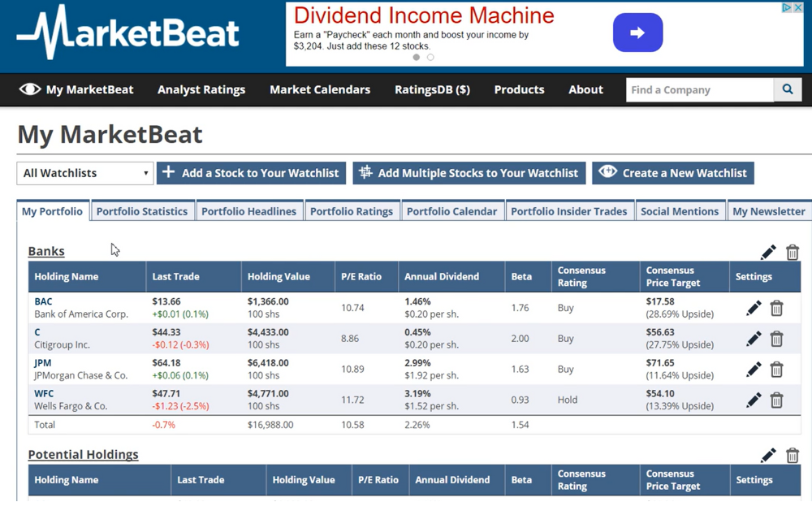
Task: Open the All Watchlists dropdown
Action: click(84, 173)
